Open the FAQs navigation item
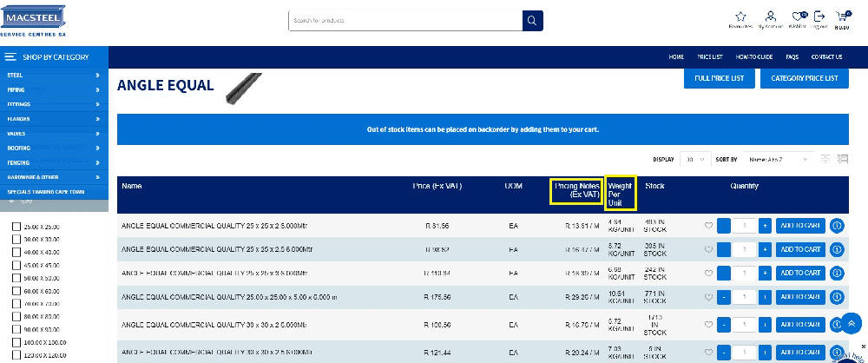The height and width of the screenshot is (363, 868). click(x=792, y=57)
